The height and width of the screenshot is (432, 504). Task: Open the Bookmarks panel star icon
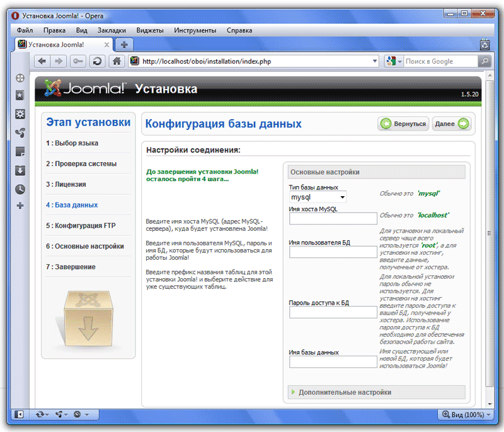tap(20, 95)
